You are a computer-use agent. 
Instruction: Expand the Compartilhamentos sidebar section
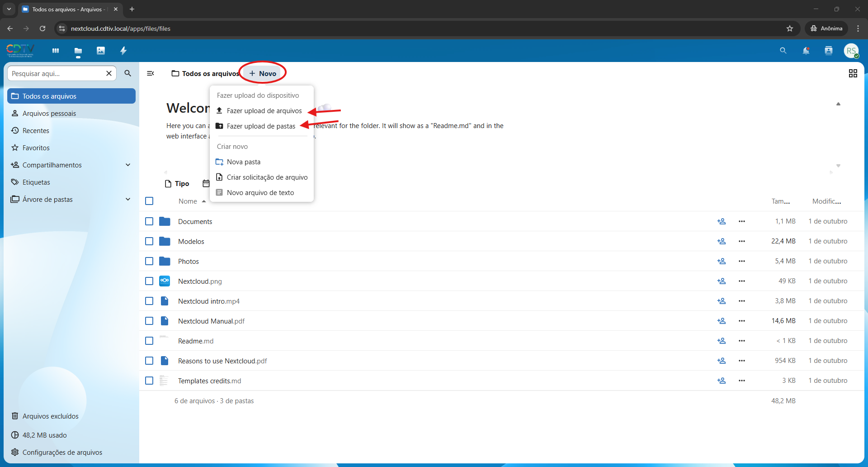(x=128, y=165)
